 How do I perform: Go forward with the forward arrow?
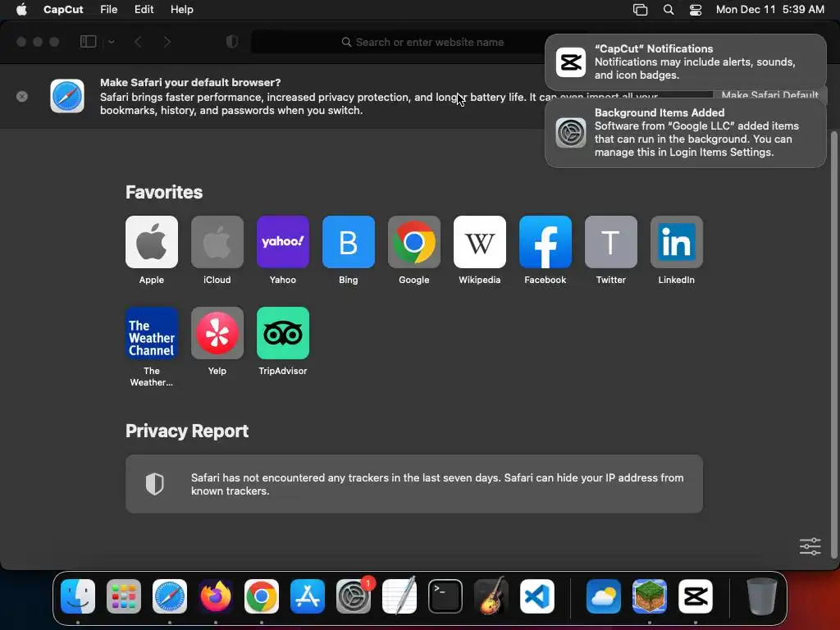(167, 42)
